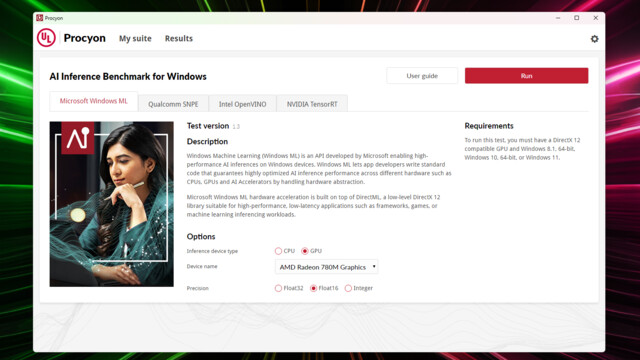Screen dimensions: 640x360
Task: Expand the AMD Radeon 780M Graphics dropdown
Action: coord(327,267)
